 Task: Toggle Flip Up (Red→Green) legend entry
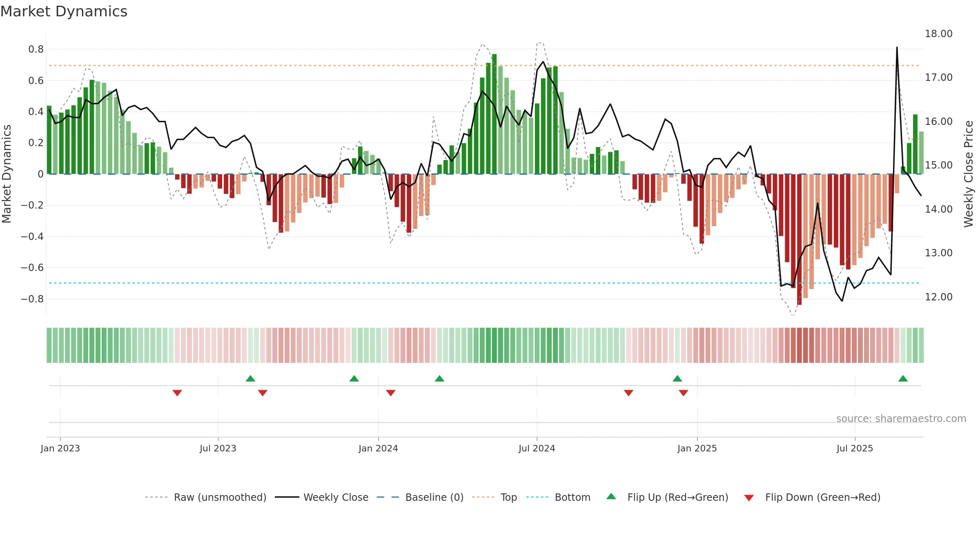pyautogui.click(x=668, y=497)
